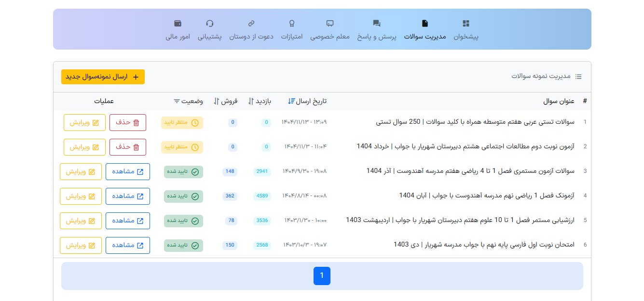Delete the مطالعات اجتماعی هشتم row

tap(128, 147)
